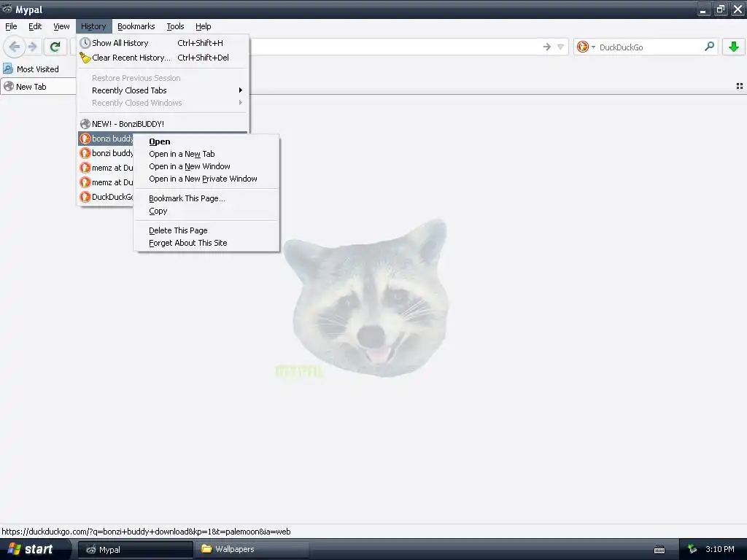Screen dimensions: 747x560
Task: Choose Copy in the context menu
Action: click(x=206, y=211)
